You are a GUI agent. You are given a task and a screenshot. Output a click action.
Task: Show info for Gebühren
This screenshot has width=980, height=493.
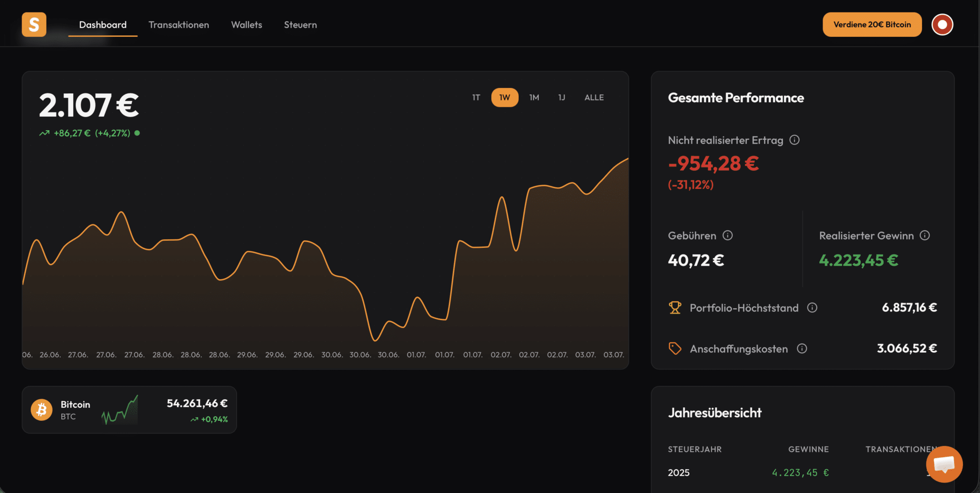(x=727, y=235)
